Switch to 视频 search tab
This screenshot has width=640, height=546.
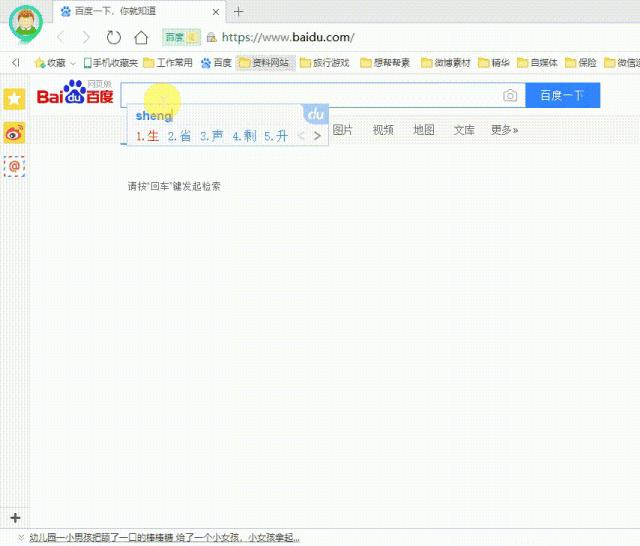pyautogui.click(x=383, y=130)
